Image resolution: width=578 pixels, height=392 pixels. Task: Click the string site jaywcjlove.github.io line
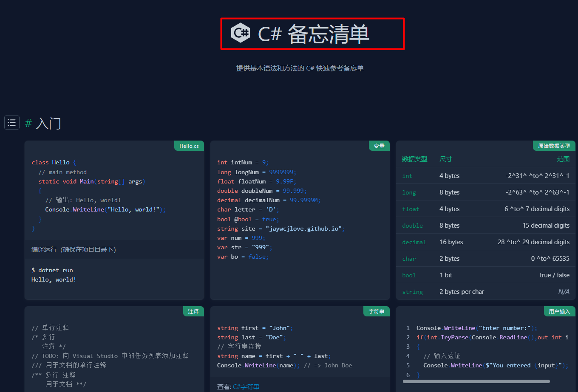click(x=281, y=228)
